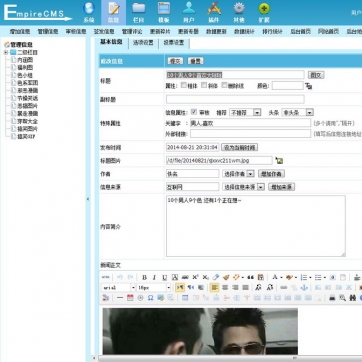Click the eraser remove-format icon
362x362 pixels.
pos(216,277)
